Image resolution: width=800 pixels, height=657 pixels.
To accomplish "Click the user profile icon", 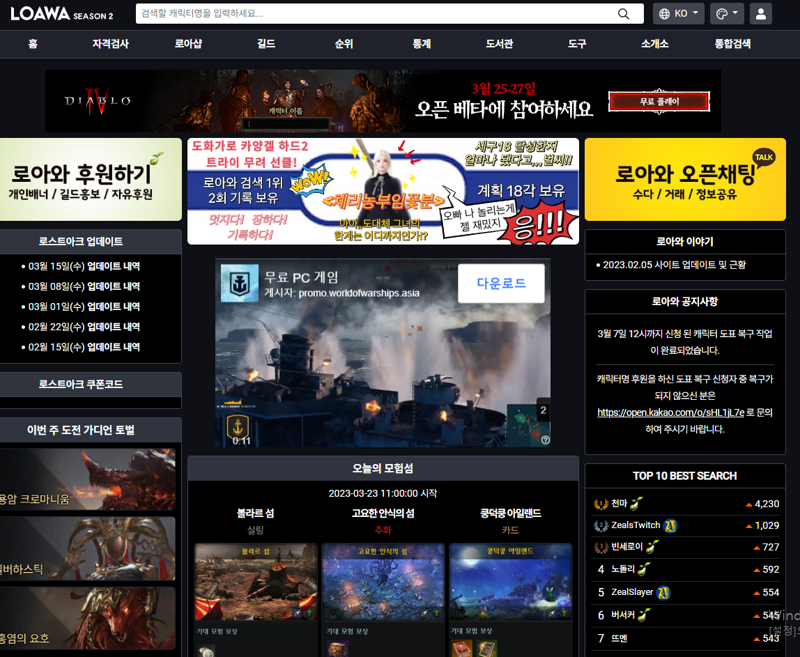I will click(x=761, y=14).
